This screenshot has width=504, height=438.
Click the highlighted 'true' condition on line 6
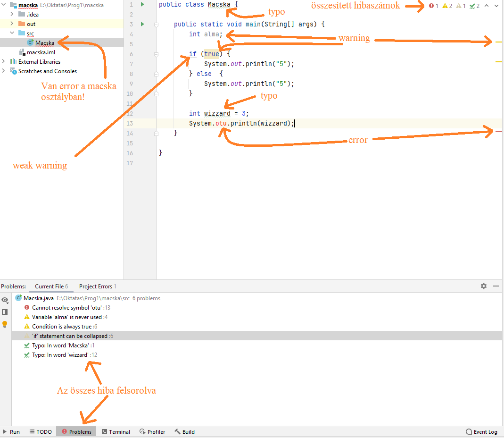pyautogui.click(x=212, y=54)
